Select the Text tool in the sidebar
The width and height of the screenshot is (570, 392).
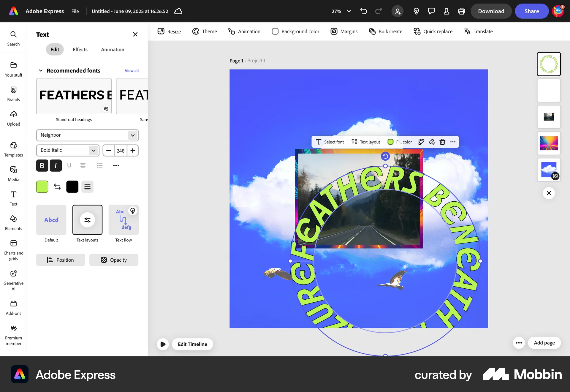coord(13,198)
